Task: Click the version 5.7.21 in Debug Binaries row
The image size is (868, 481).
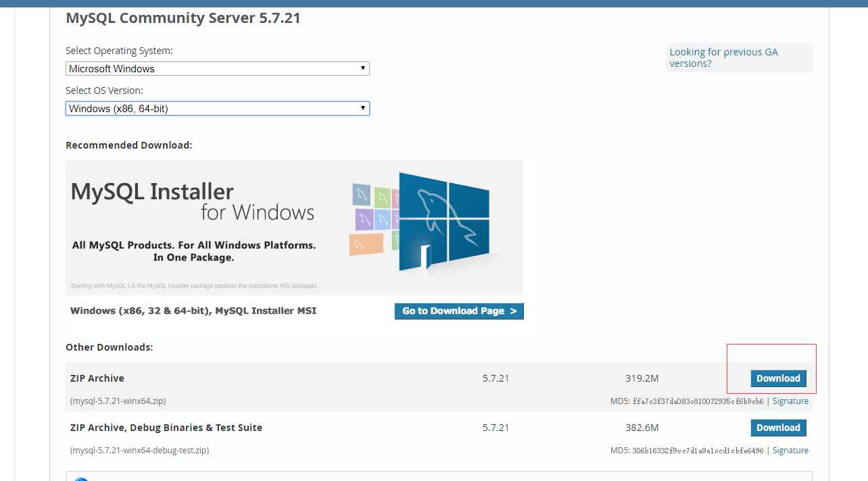Action: point(496,428)
